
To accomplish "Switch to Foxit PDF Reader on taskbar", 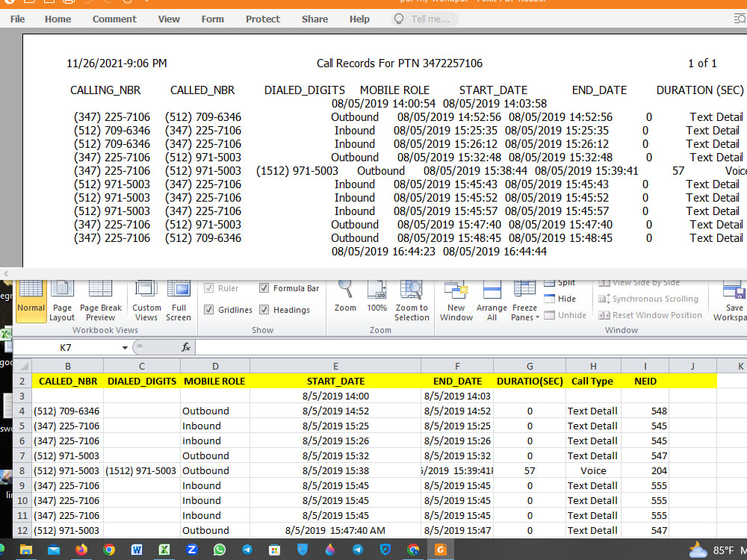I will click(441, 550).
